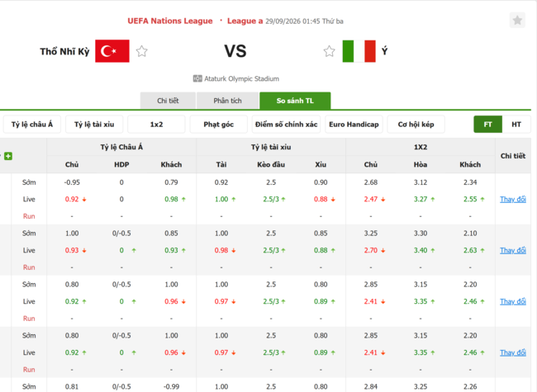Click the favorite star button at top right
Image resolution: width=537 pixels, height=392 pixels.
pyautogui.click(x=517, y=21)
